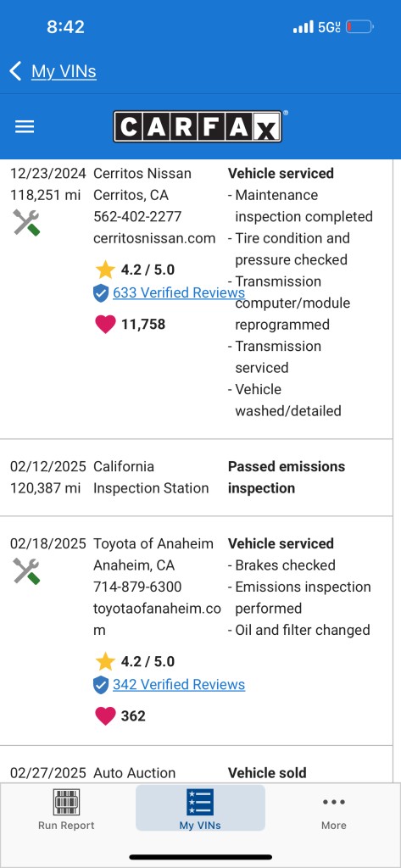Open the hamburger menu icon

[25, 127]
